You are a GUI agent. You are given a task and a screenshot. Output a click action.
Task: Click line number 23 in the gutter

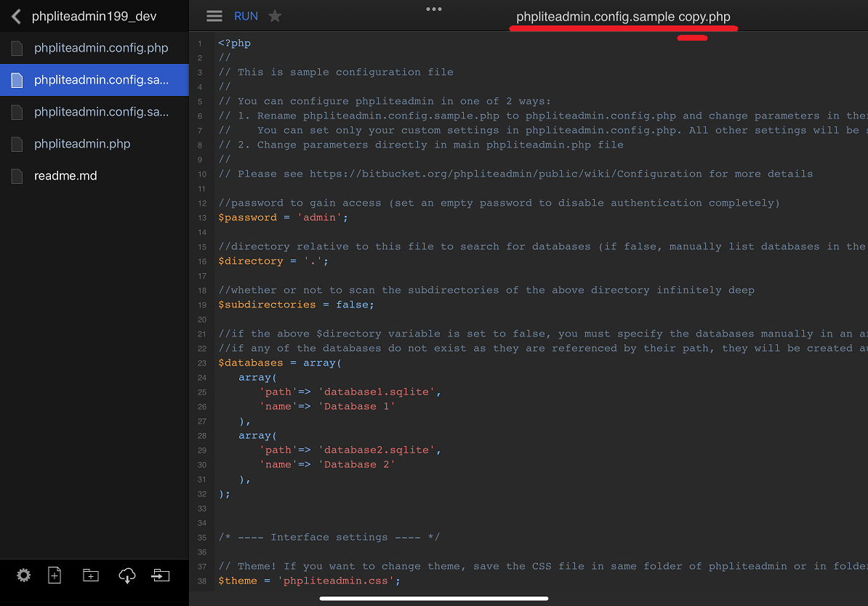[202, 363]
